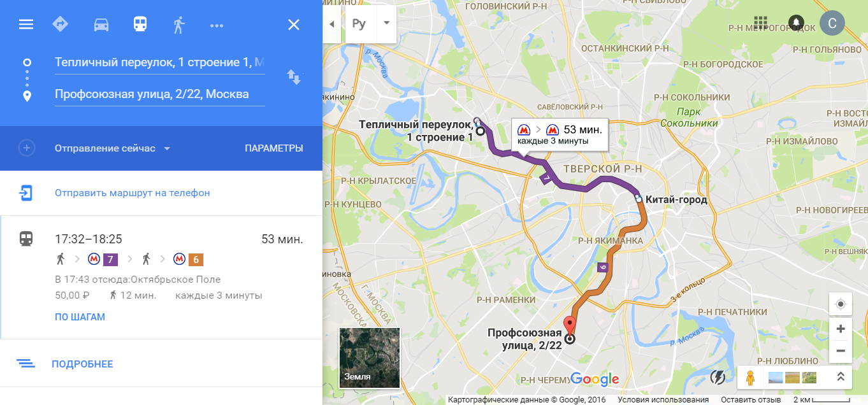
Task: Toggle lite mode lightning icon
Action: [718, 377]
